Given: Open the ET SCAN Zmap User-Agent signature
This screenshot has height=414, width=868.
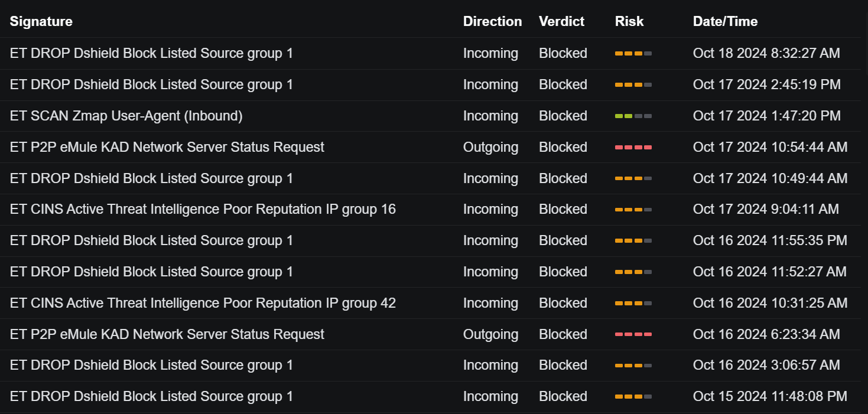Looking at the screenshot, I should point(126,116).
